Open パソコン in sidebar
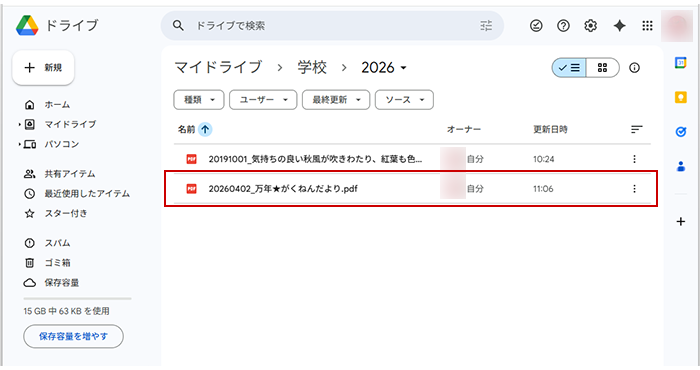 pos(61,144)
